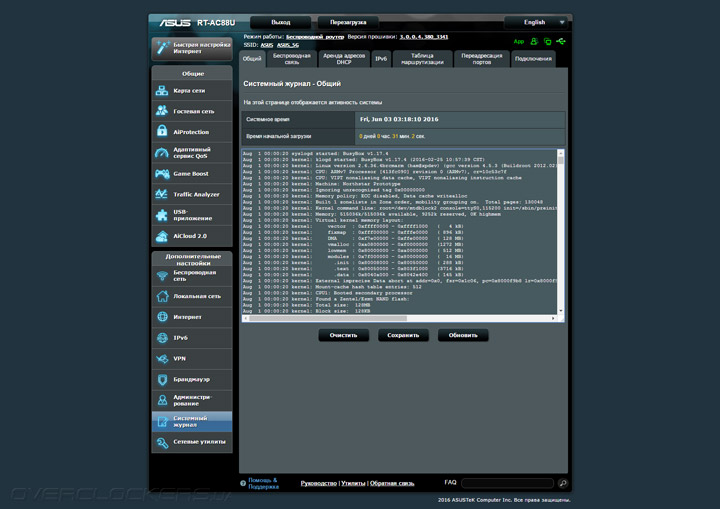720x509 pixels.
Task: Switch to the IPv6 log tab
Action: point(381,59)
